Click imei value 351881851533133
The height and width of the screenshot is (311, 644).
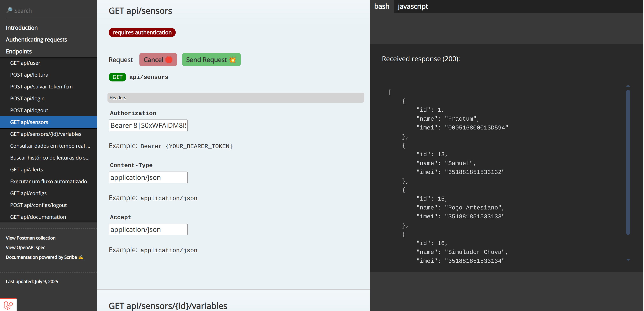[x=475, y=216]
